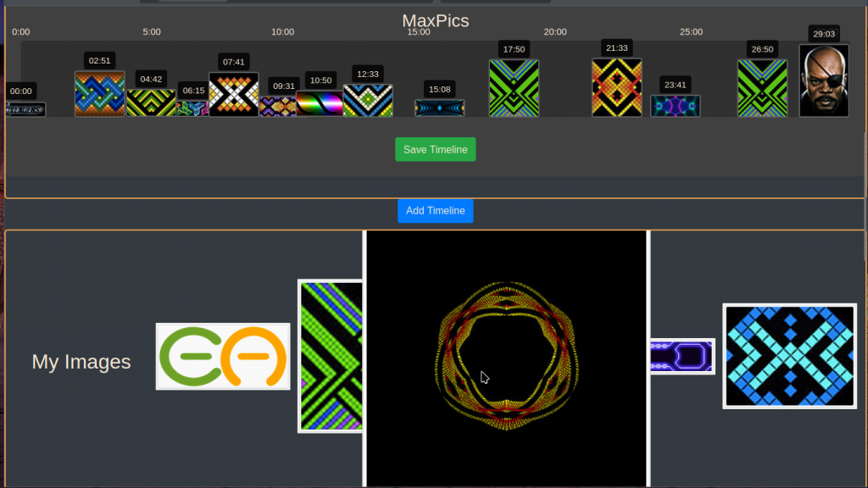Select the green chevron thumbnail at 17:50
This screenshot has height=488, width=868.
[x=514, y=88]
